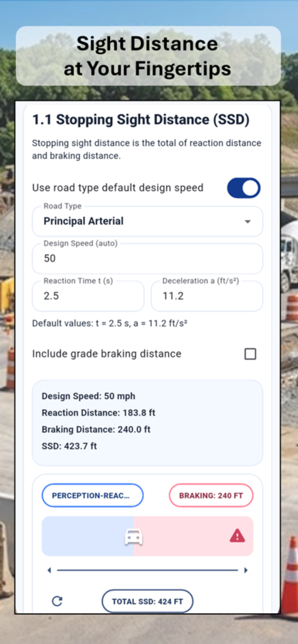Image resolution: width=298 pixels, height=644 pixels.
Task: Expand the Principal Arterial selector
Action: pyautogui.click(x=147, y=221)
